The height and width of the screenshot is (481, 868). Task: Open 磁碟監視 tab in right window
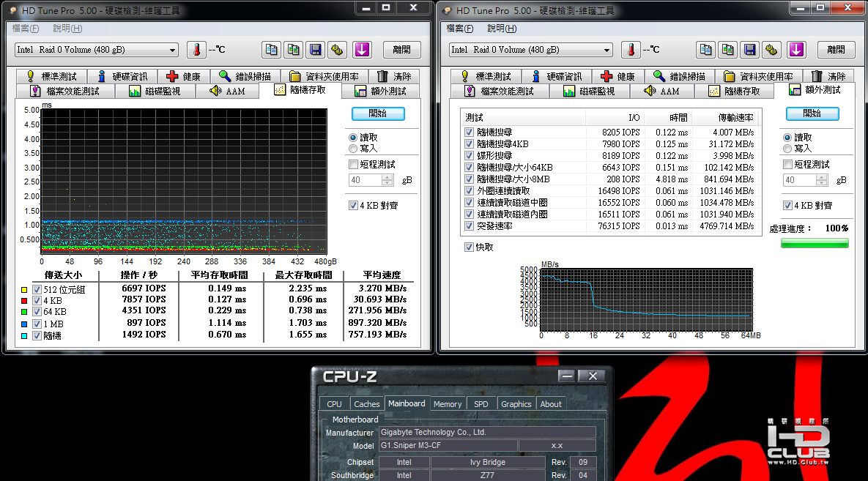click(x=590, y=92)
